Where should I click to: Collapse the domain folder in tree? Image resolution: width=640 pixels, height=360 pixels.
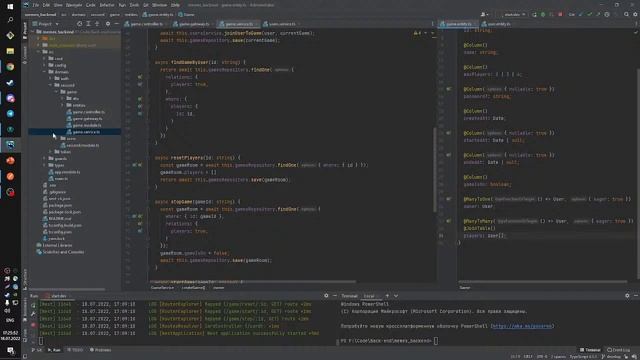click(x=44, y=72)
